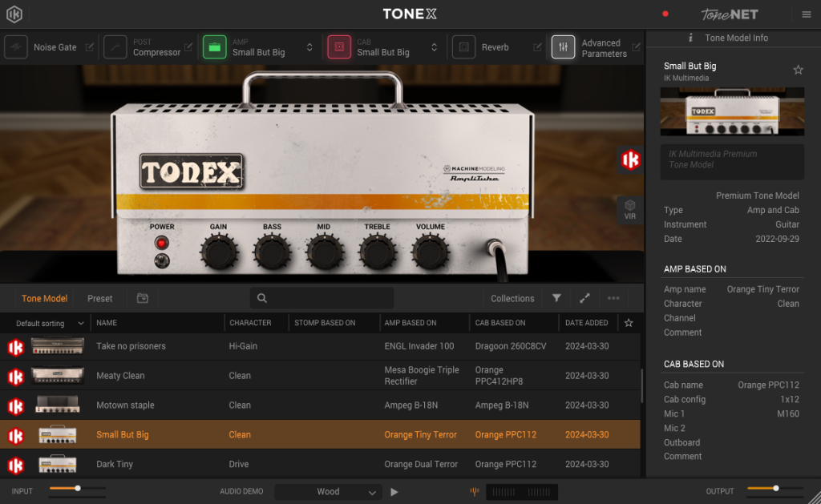Expand the browser with the arrows icon
This screenshot has width=821, height=504.
(584, 298)
